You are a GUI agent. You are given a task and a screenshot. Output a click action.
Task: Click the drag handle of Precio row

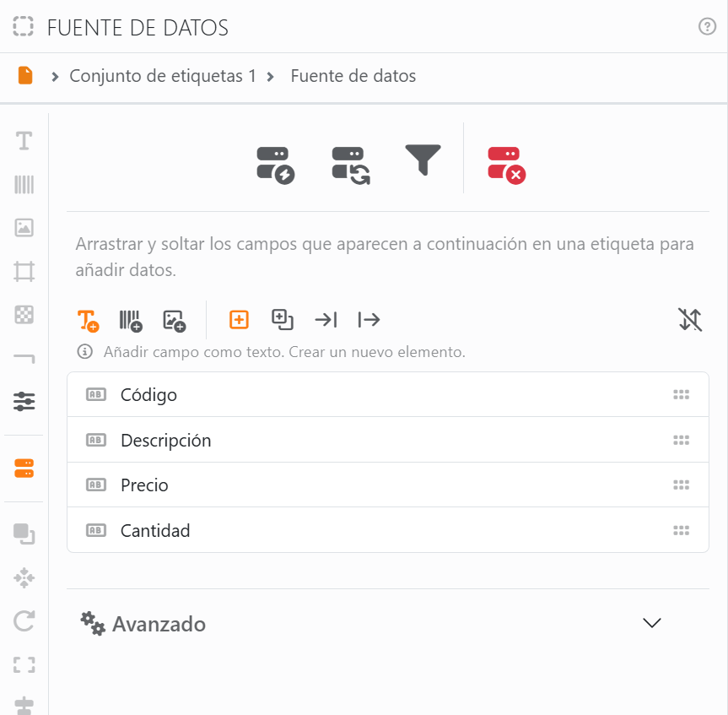[681, 485]
